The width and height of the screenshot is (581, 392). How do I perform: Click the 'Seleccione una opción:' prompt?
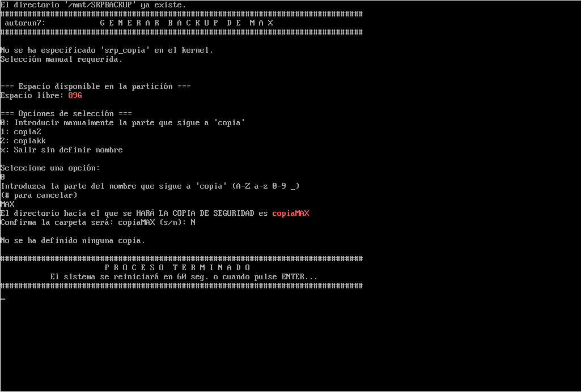50,168
